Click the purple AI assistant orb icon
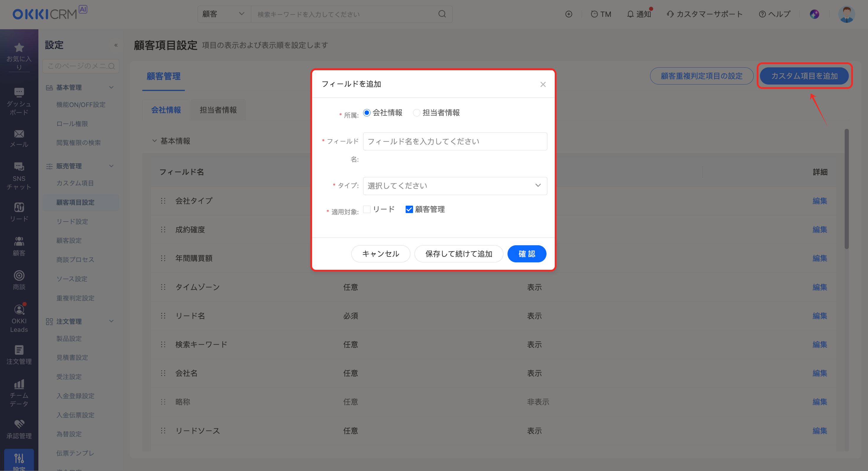 [815, 14]
